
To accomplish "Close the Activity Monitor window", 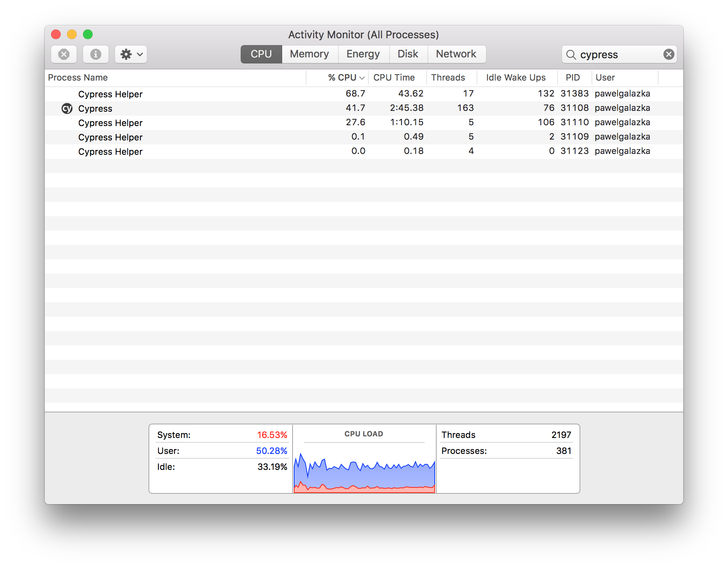I will (x=56, y=35).
